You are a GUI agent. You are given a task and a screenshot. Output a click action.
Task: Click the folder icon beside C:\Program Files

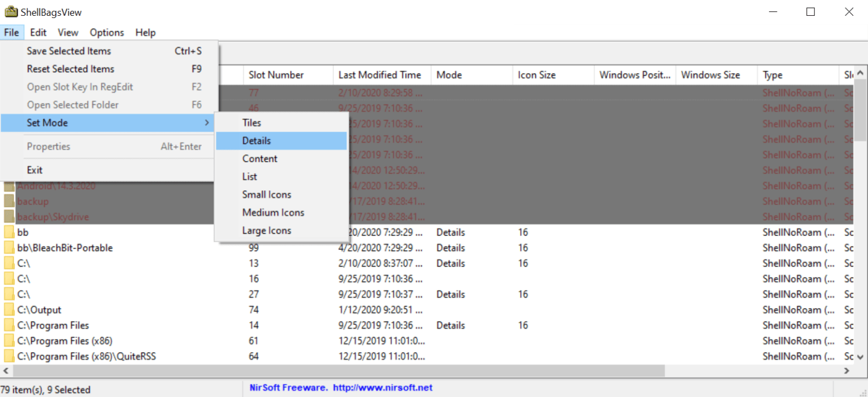click(9, 325)
